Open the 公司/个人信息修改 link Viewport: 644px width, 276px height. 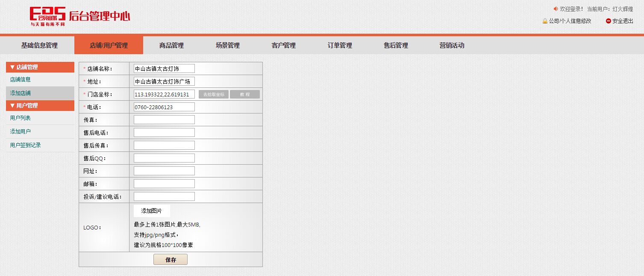click(x=570, y=21)
